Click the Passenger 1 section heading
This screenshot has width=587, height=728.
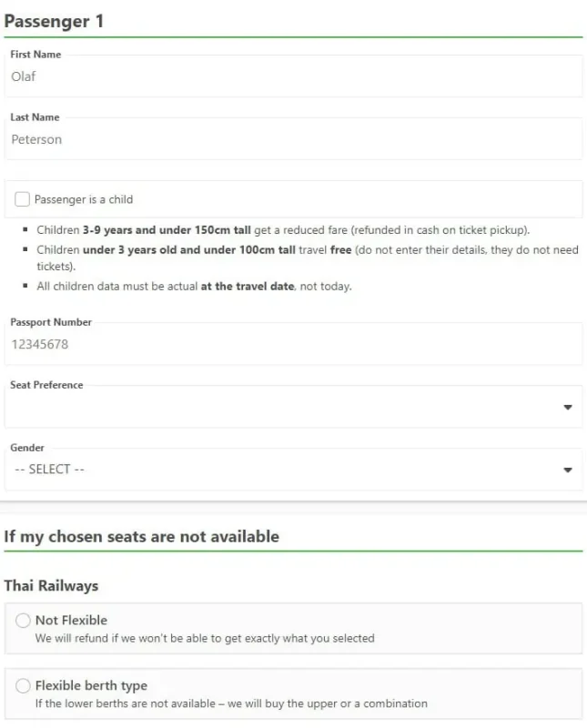pyautogui.click(x=53, y=21)
